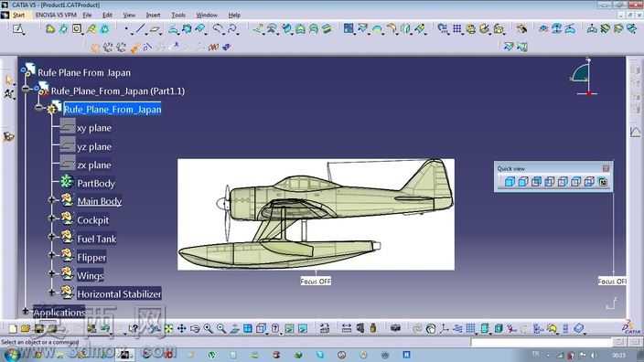Open the Window menu

coord(207,16)
